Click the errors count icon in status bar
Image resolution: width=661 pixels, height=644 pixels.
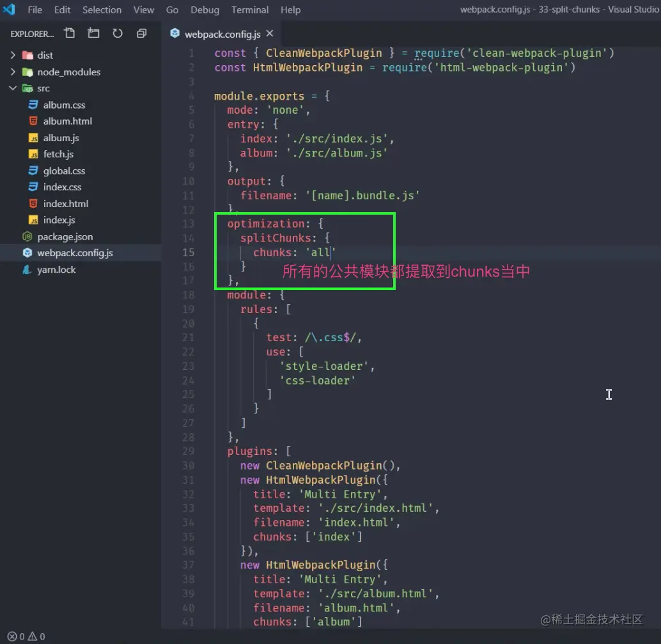(x=12, y=636)
